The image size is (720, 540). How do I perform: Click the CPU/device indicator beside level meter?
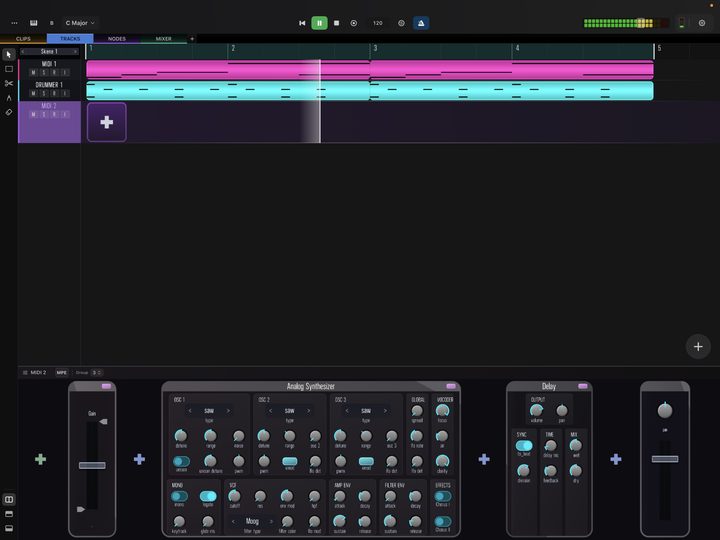pyautogui.click(x=681, y=23)
